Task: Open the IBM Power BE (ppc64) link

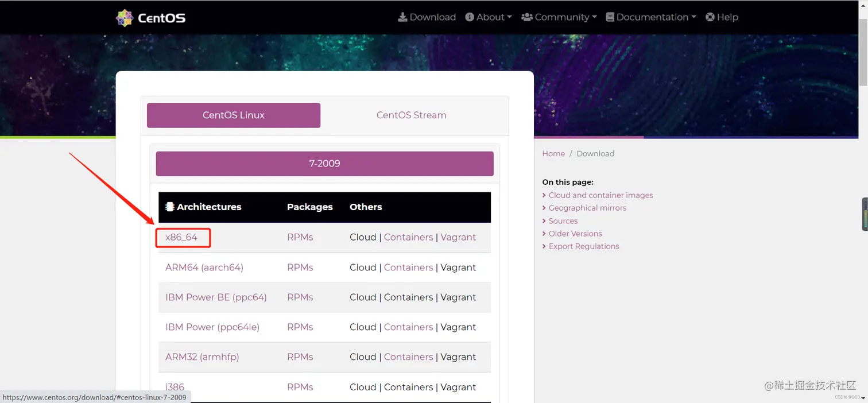Action: click(216, 297)
